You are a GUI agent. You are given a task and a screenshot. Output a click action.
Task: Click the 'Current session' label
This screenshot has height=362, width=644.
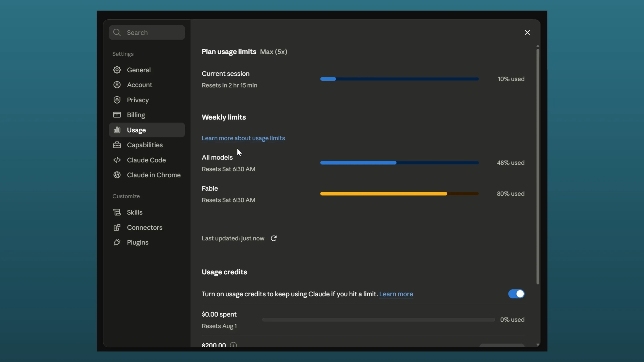[225, 74]
